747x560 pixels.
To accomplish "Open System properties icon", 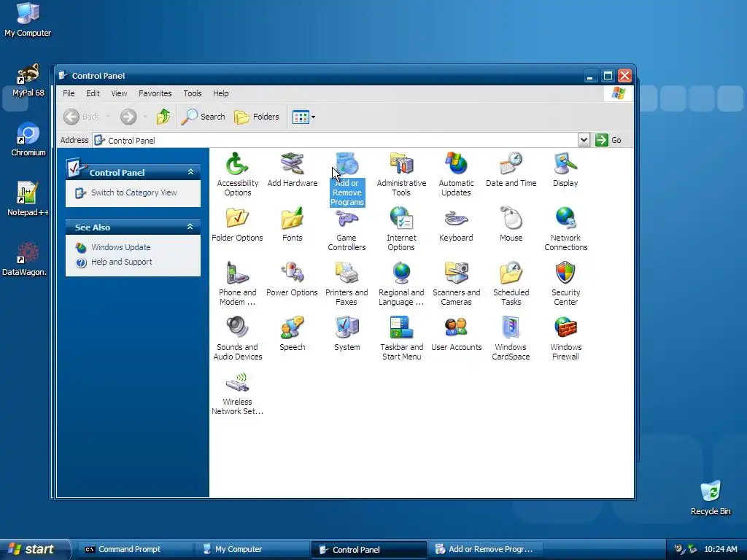I will point(347,334).
